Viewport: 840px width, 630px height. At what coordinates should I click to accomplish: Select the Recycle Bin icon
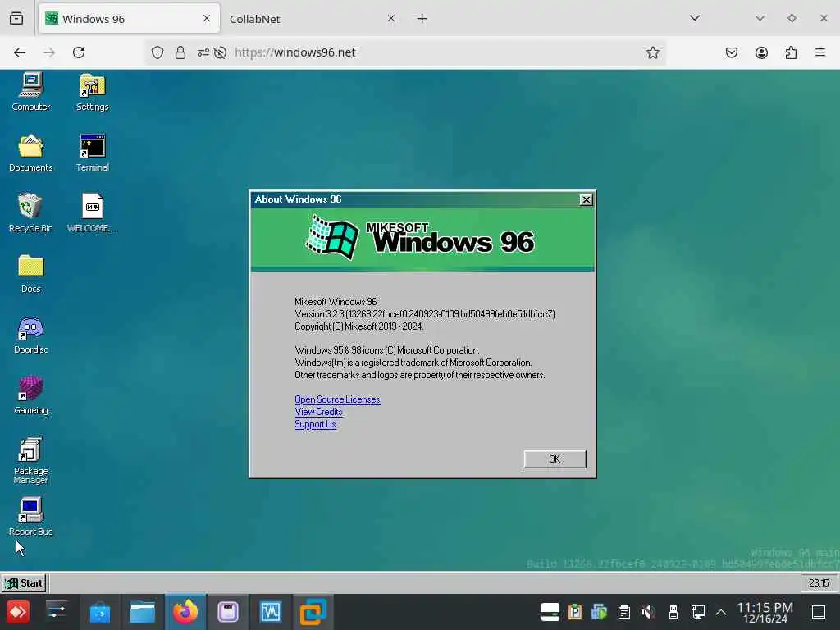pyautogui.click(x=30, y=212)
